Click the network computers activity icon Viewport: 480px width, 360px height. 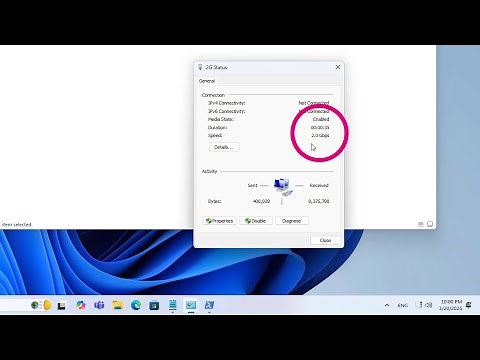click(283, 187)
